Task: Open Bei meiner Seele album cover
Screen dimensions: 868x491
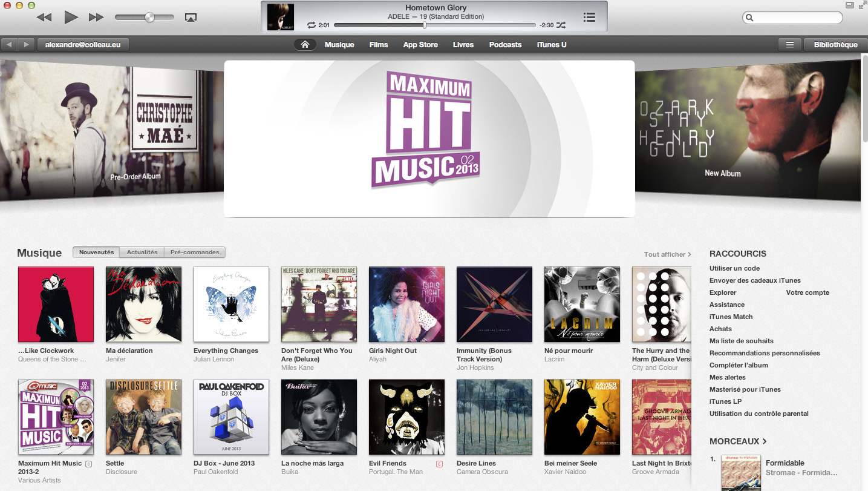Action: tap(582, 417)
